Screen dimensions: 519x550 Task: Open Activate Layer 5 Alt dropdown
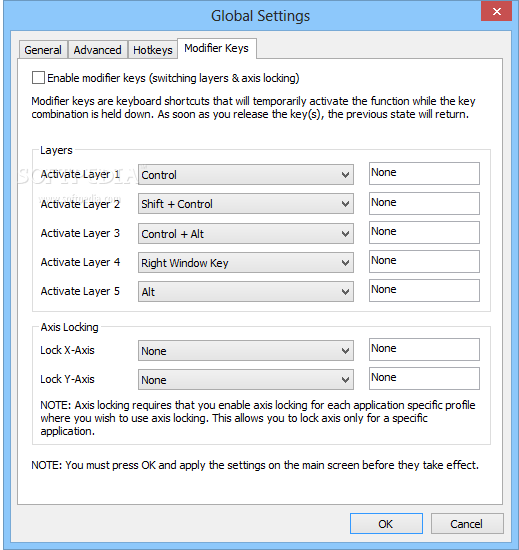245,291
